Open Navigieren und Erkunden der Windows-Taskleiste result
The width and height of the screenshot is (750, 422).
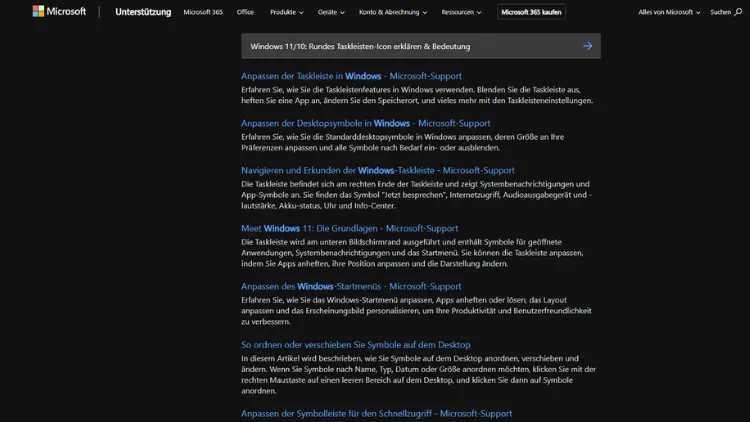pyautogui.click(x=378, y=170)
